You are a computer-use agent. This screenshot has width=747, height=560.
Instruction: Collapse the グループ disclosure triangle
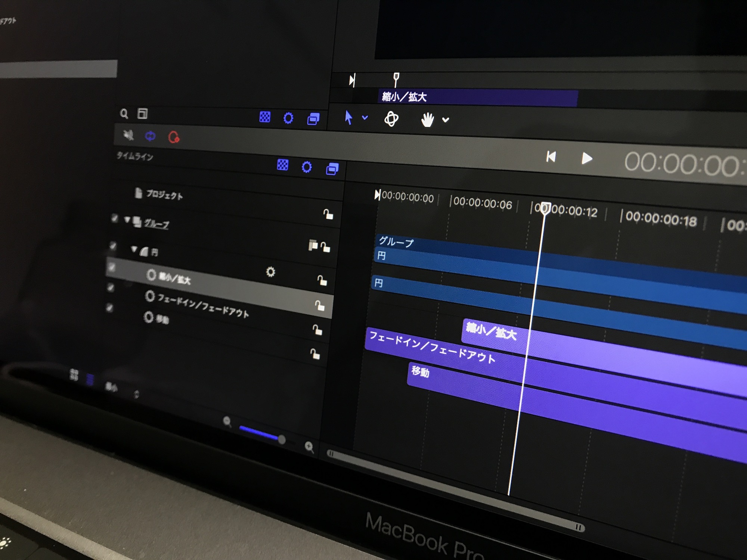(128, 220)
